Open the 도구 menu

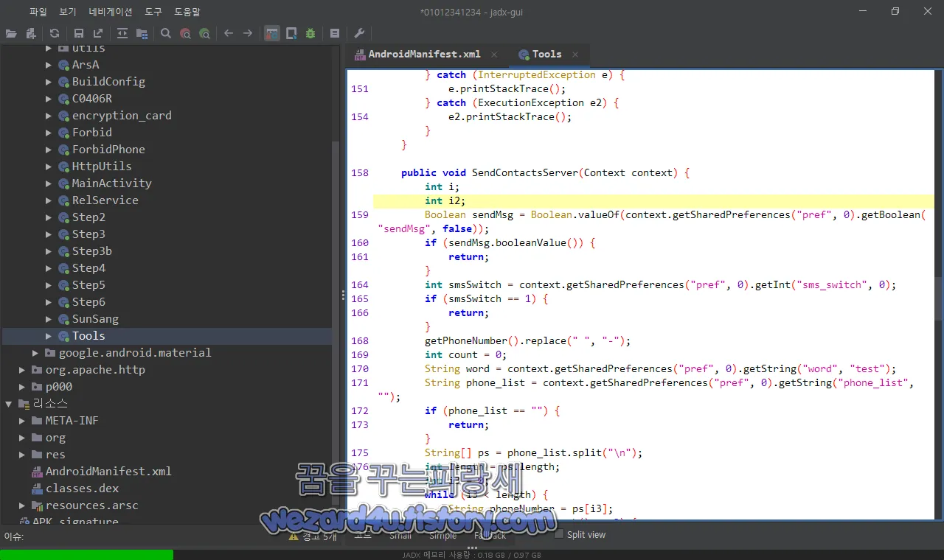153,12
